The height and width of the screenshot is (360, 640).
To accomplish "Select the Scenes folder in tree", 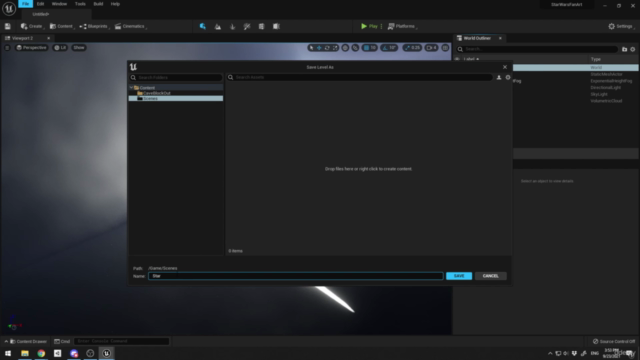I will tap(176, 98).
